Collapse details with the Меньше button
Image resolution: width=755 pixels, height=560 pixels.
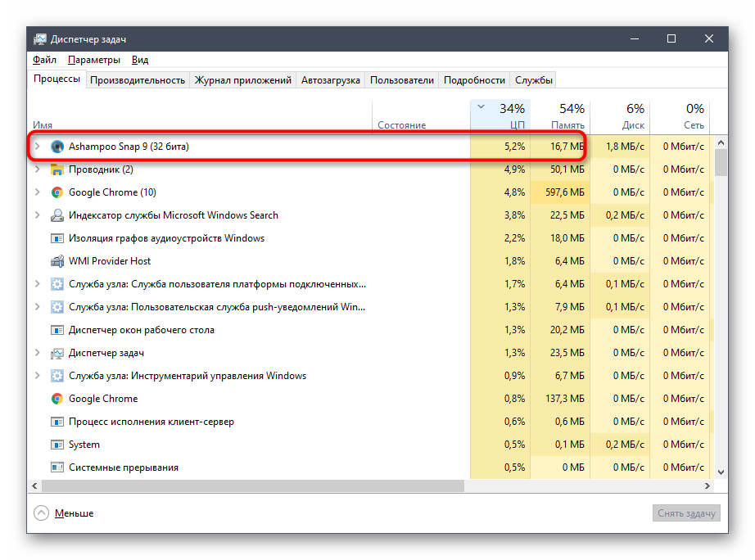pyautogui.click(x=64, y=513)
